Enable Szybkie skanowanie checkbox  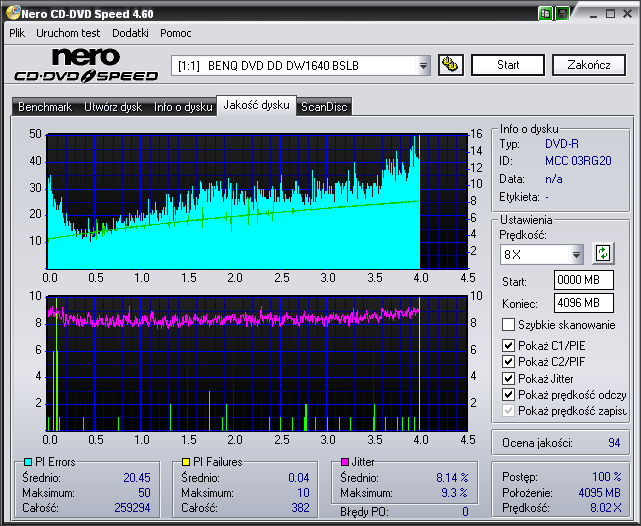(508, 325)
